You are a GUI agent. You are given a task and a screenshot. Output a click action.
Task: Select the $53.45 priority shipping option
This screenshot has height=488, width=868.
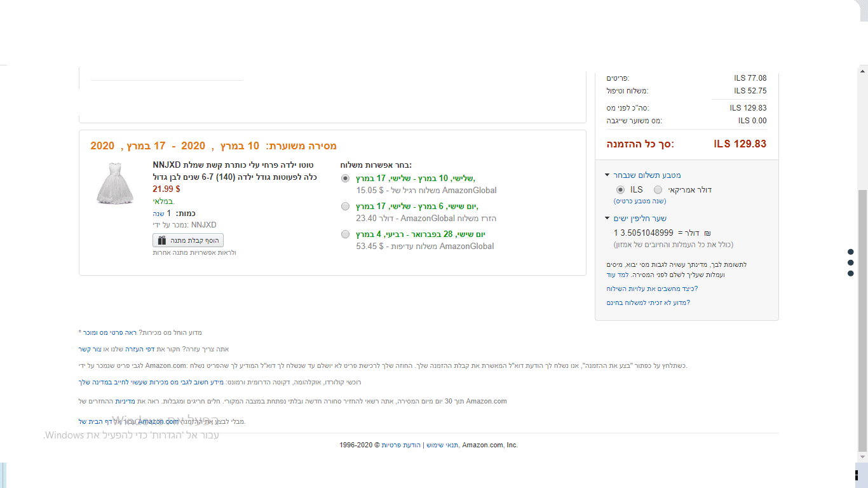tap(345, 234)
